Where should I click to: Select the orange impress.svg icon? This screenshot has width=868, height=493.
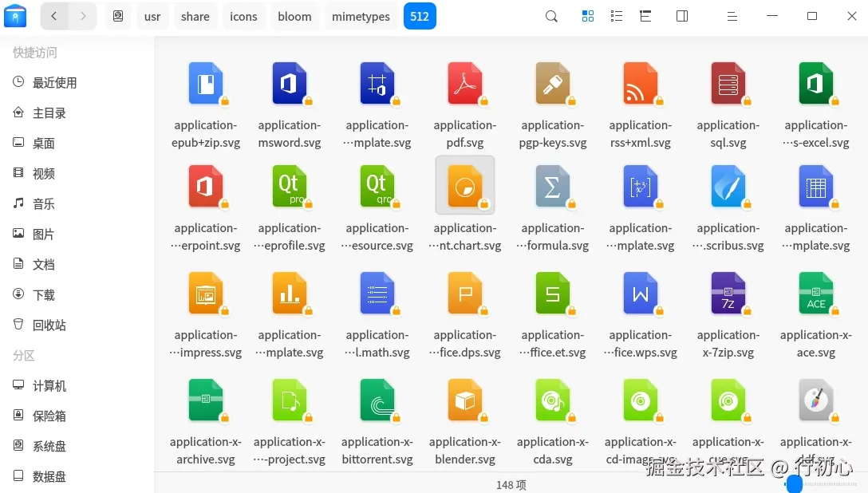click(206, 294)
